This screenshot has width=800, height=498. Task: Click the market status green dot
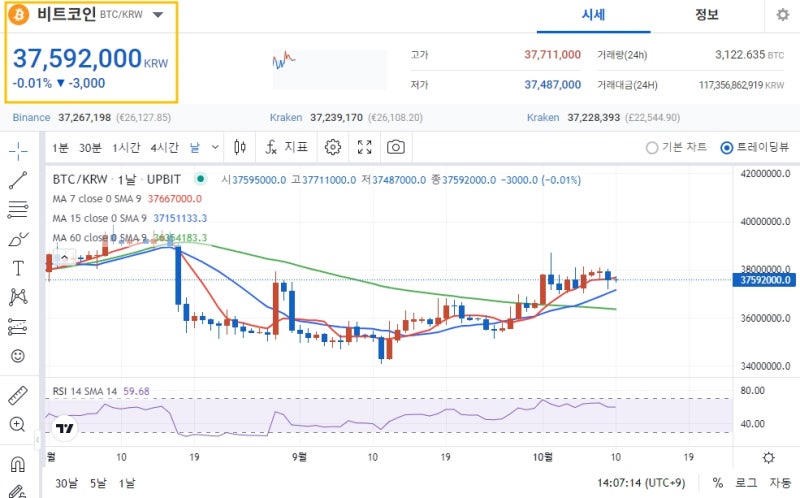201,179
